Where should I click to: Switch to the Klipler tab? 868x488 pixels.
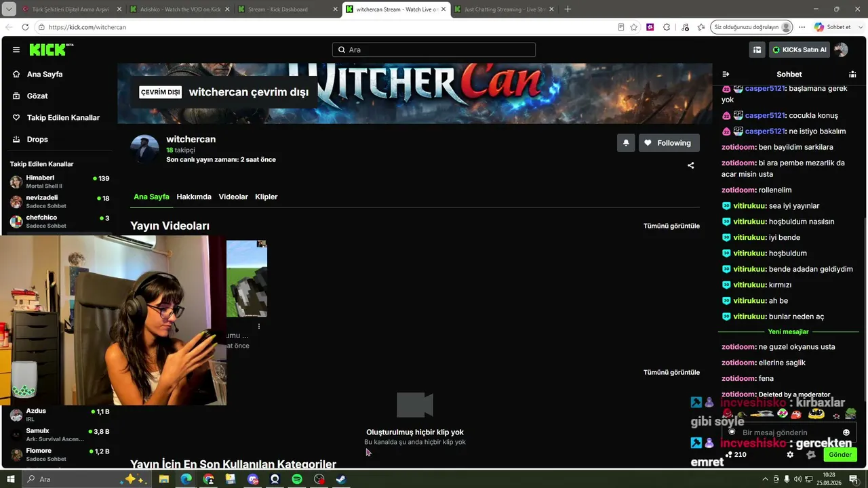point(267,197)
